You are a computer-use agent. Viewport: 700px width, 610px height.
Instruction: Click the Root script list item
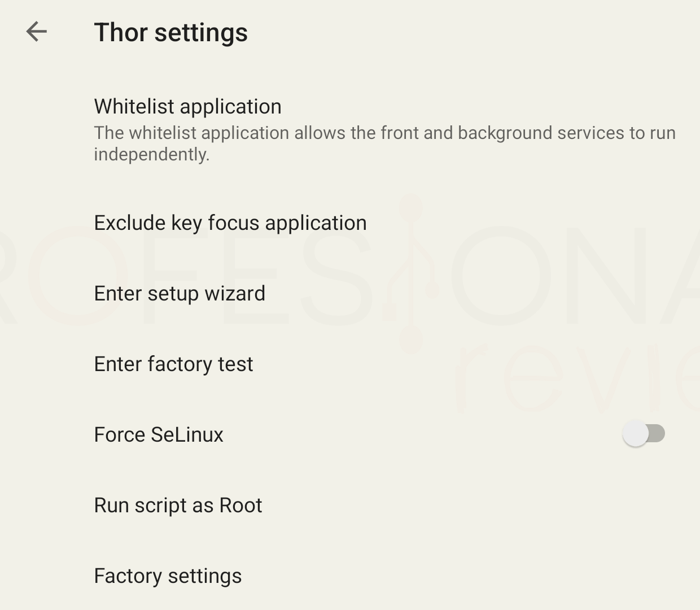coord(350,506)
